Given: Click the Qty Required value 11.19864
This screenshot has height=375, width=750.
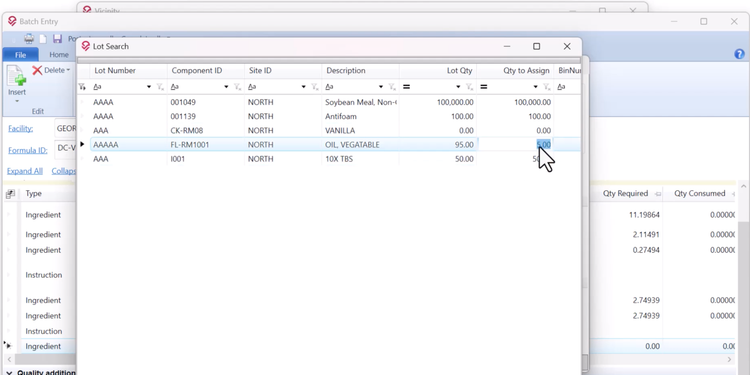Looking at the screenshot, I should (644, 215).
